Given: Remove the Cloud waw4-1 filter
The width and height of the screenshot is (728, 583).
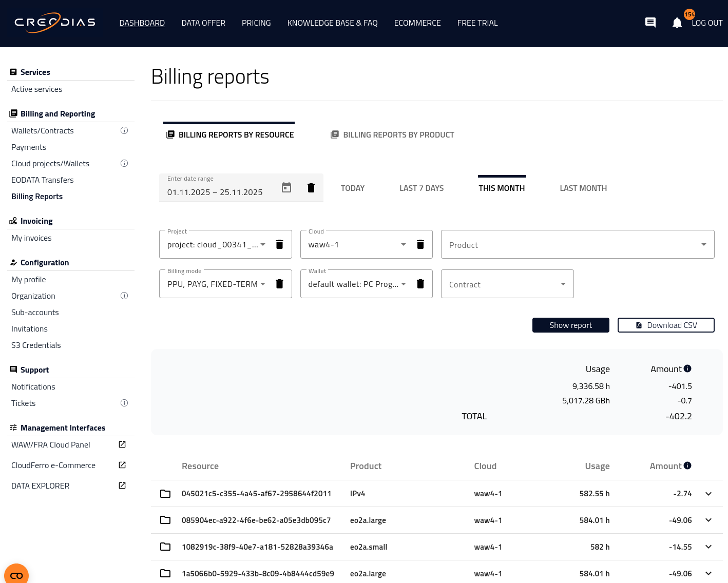Looking at the screenshot, I should pyautogui.click(x=420, y=244).
